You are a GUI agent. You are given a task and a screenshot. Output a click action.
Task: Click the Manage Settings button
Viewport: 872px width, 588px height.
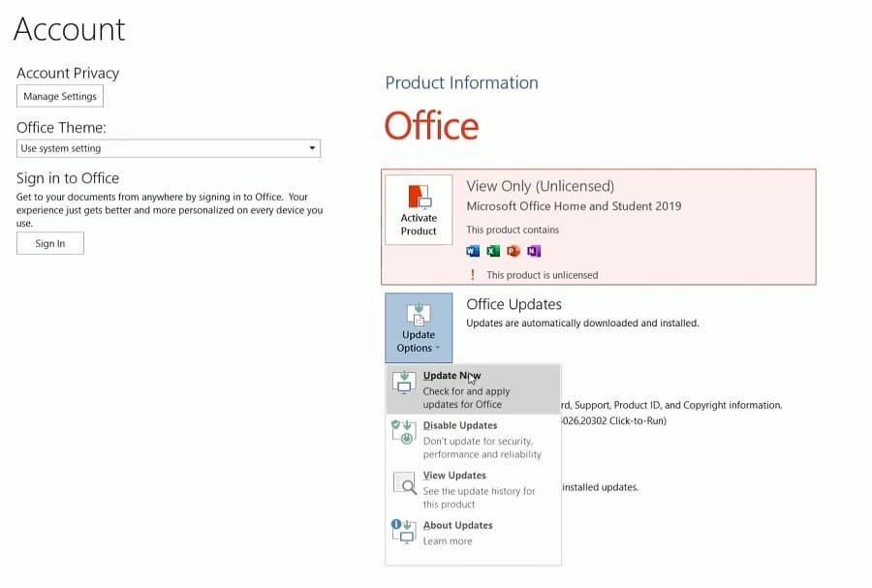(60, 96)
